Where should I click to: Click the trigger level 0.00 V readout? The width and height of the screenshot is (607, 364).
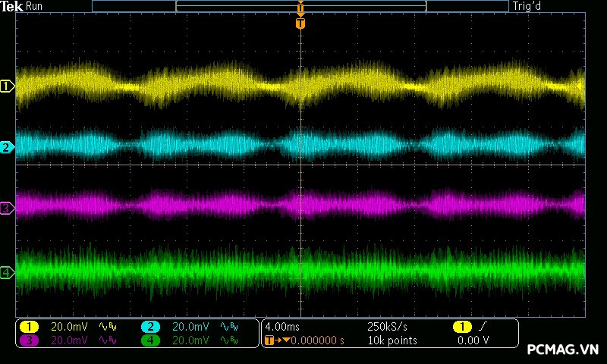pos(473,340)
